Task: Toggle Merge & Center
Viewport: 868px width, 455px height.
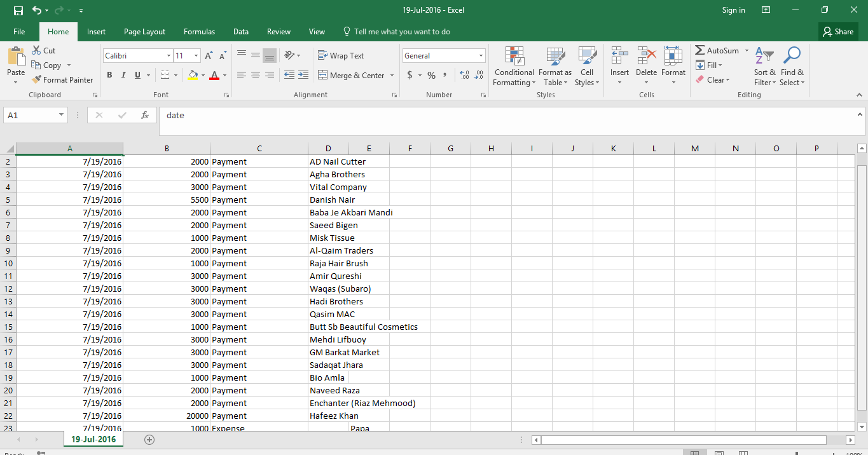Action: pos(351,75)
